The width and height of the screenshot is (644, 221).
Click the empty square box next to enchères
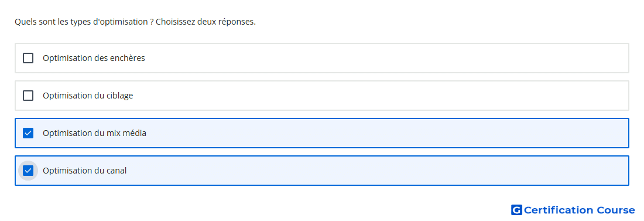pos(28,58)
